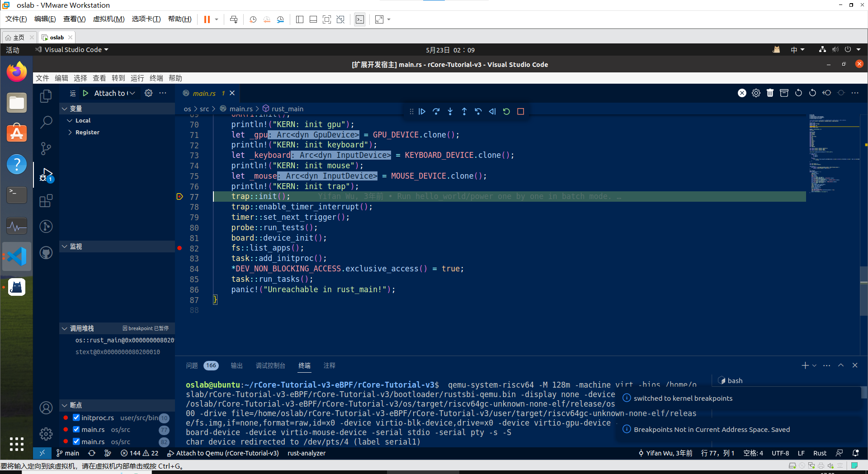Toggle the initprc.rs breakpoint checkbox
Image resolution: width=868 pixels, height=474 pixels.
[76, 417]
